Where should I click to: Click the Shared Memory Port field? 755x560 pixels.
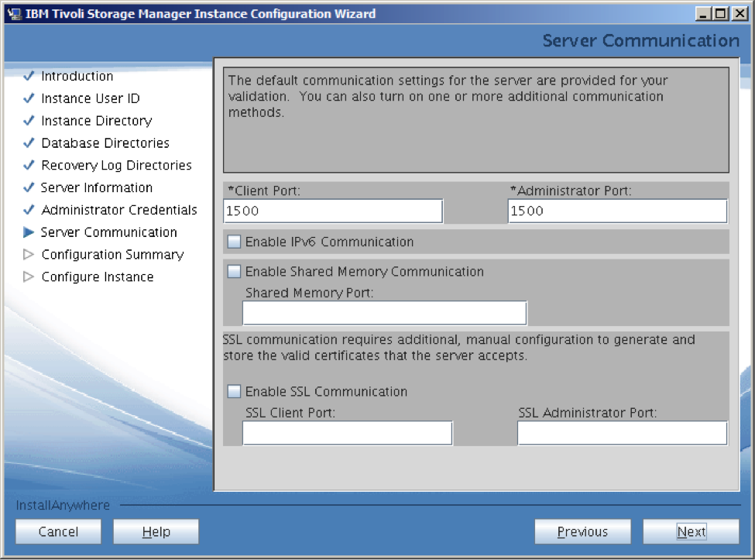[384, 313]
